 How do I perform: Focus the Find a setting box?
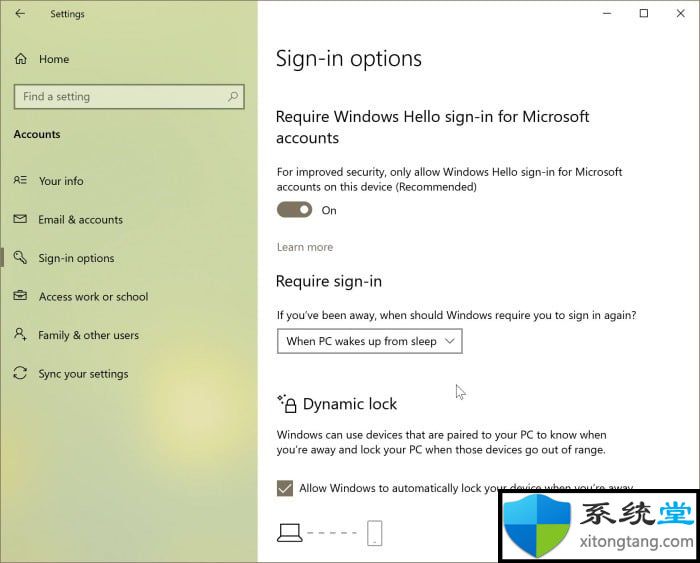129,96
